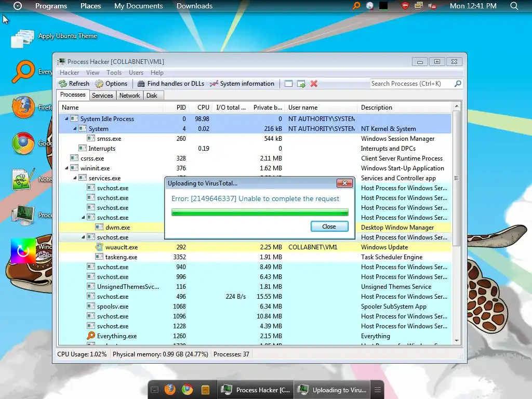Select the wuauclt.exe process row
The width and height of the screenshot is (532, 399).
coord(255,247)
